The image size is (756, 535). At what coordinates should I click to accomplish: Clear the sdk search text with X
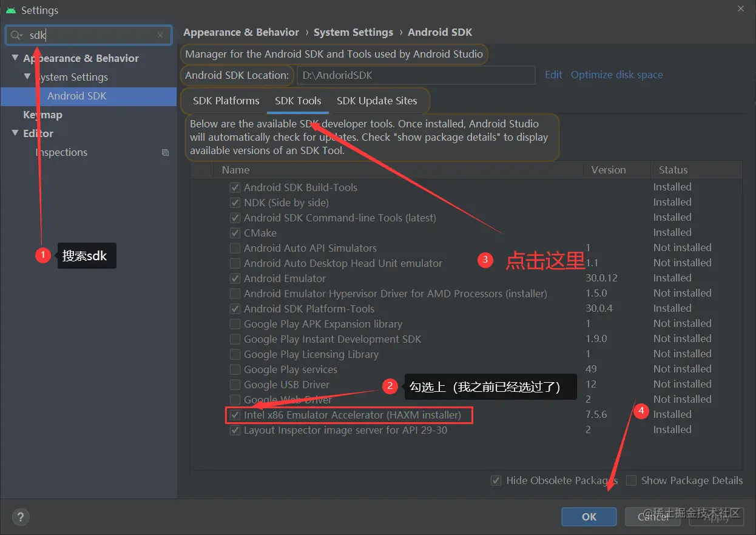pos(160,35)
